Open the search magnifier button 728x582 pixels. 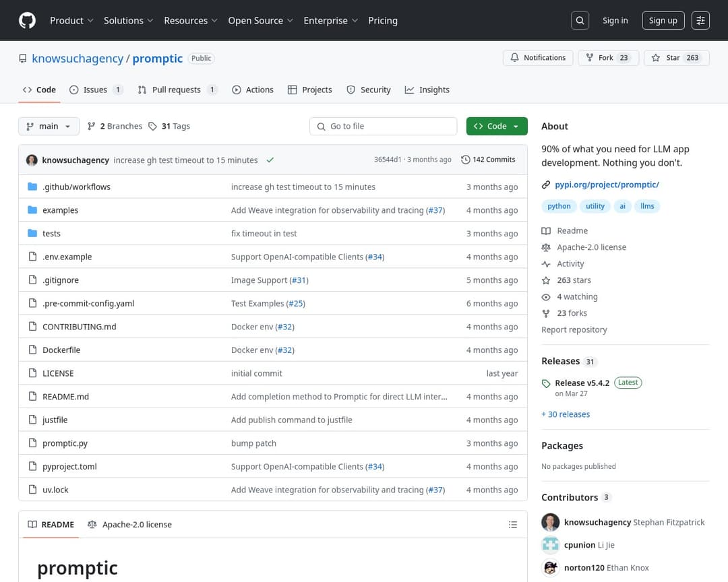pyautogui.click(x=580, y=20)
